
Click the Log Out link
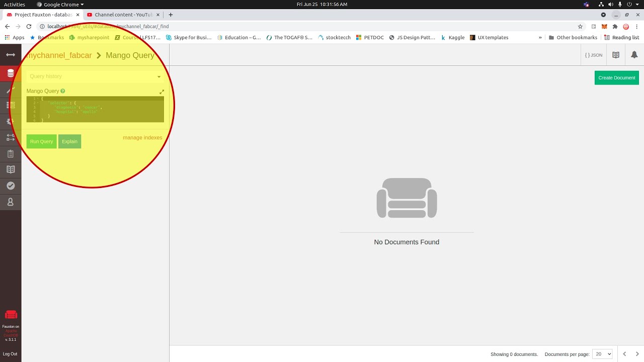click(10, 354)
